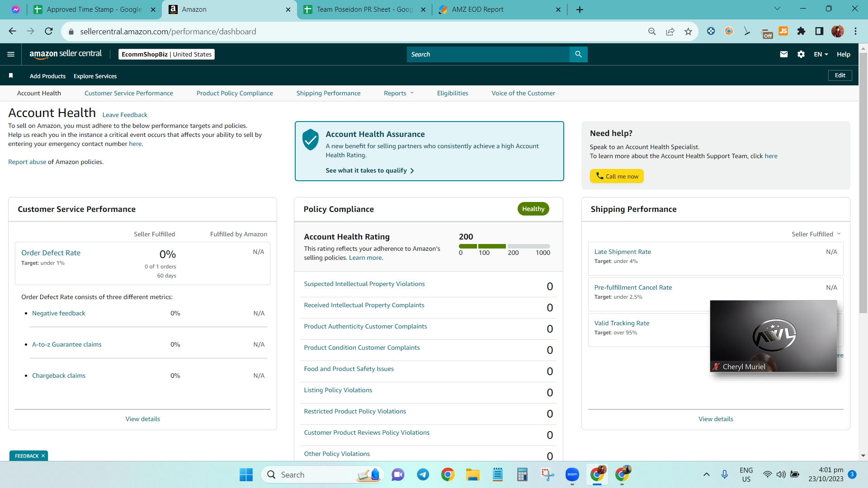The height and width of the screenshot is (488, 868).
Task: Open Customer Service Performance menu item
Action: click(x=128, y=93)
